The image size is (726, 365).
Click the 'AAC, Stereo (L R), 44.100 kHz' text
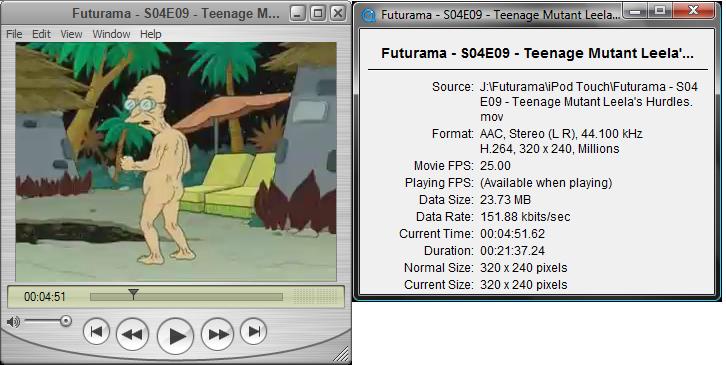click(561, 134)
